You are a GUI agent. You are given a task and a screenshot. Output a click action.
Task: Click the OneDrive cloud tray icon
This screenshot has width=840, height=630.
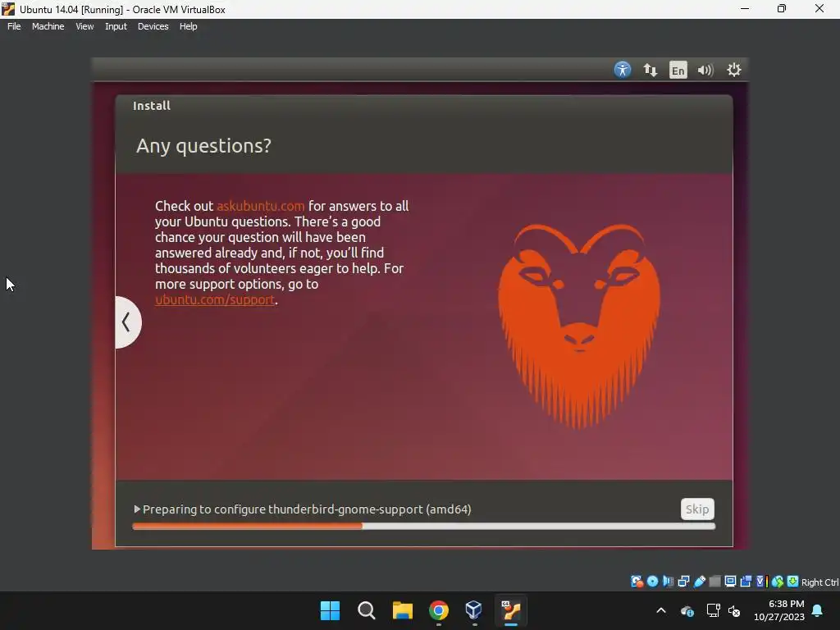(687, 610)
